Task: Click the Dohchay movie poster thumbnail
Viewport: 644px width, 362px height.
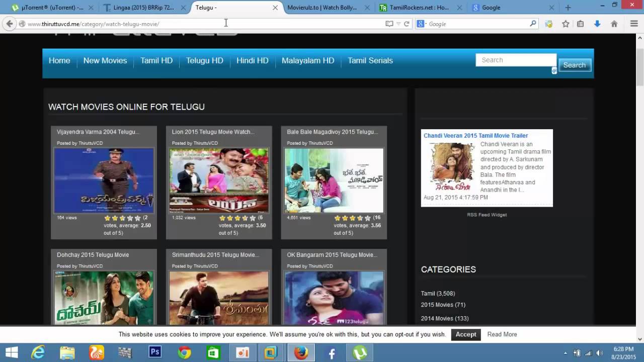Action: [104, 298]
